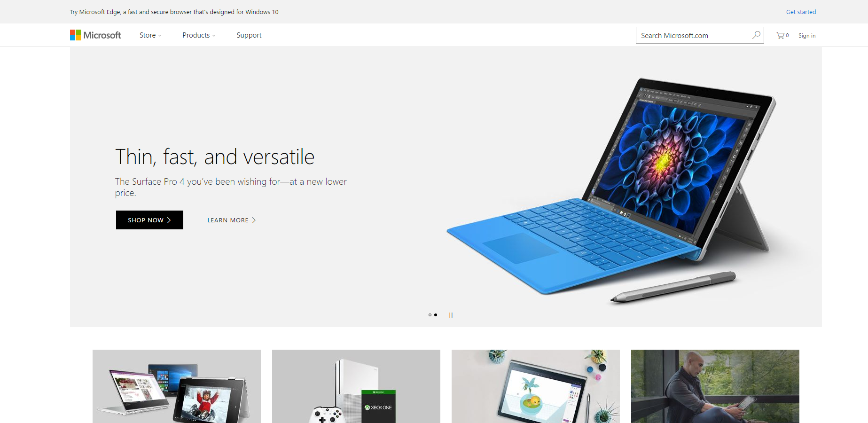Open the Windows laptops thumbnail tile
The width and height of the screenshot is (868, 423).
click(177, 386)
